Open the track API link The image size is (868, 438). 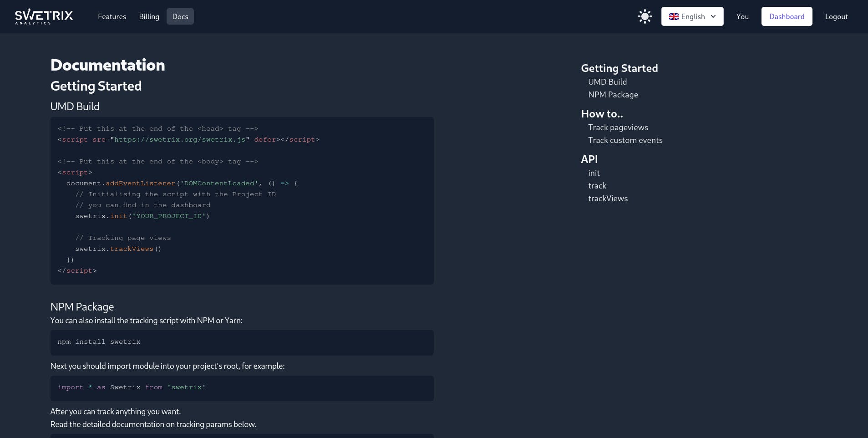(597, 186)
